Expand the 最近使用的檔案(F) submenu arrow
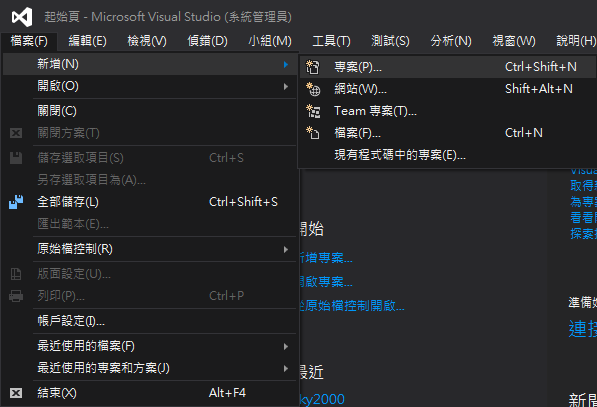The height and width of the screenshot is (407, 597). coord(286,346)
